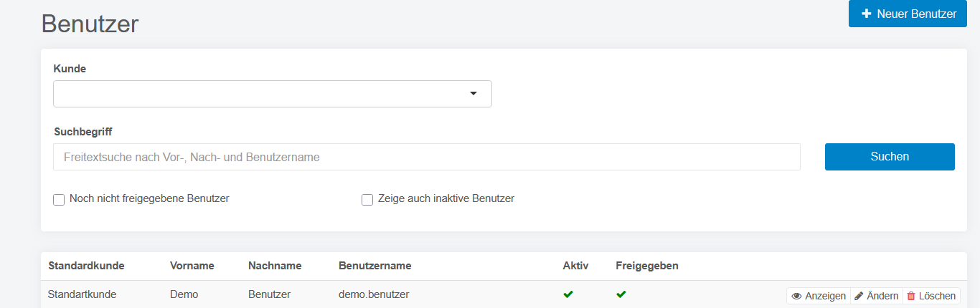The image size is (980, 308).
Task: Click the plus icon for Neuer Benutzer
Action: point(867,14)
